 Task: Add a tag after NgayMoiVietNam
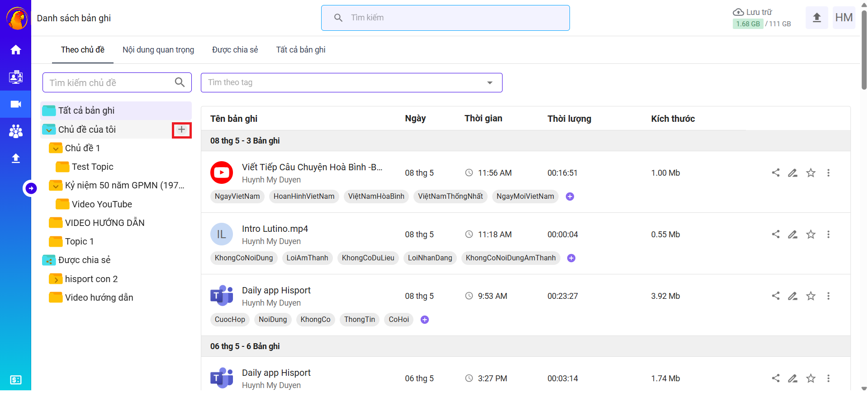coord(570,197)
